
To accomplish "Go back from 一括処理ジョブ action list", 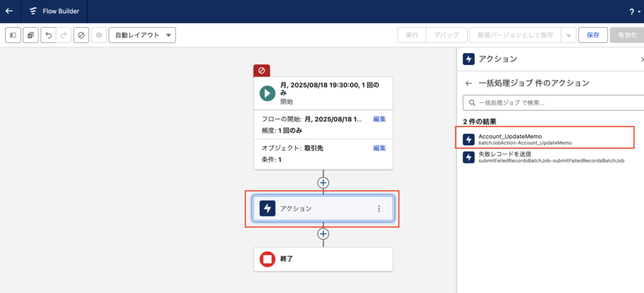I will coord(469,83).
